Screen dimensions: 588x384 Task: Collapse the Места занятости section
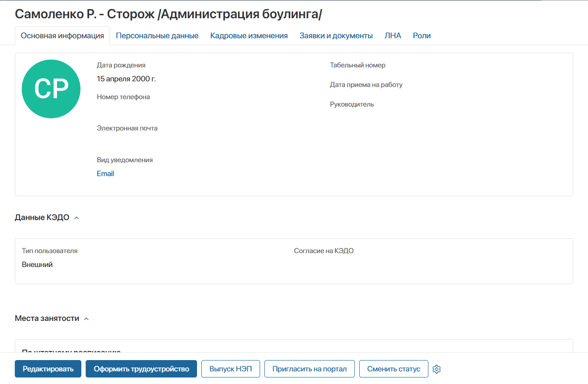[86, 319]
